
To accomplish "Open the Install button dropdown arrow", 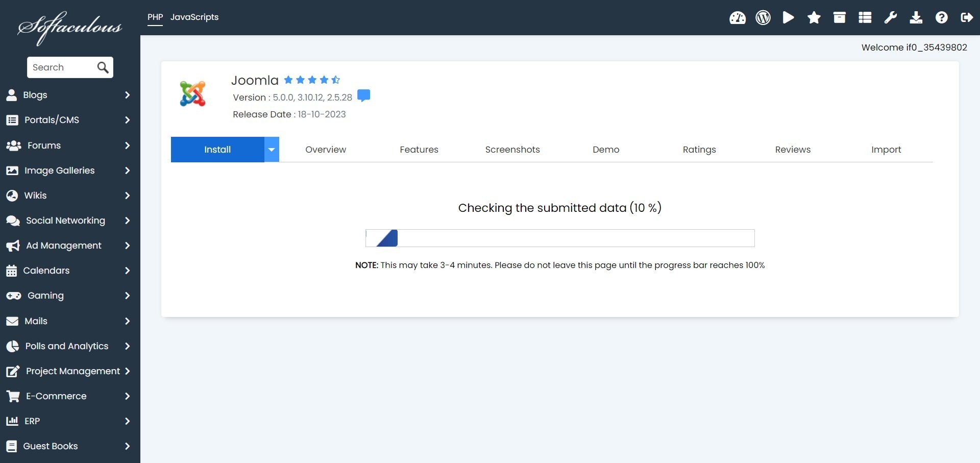I will pos(272,150).
